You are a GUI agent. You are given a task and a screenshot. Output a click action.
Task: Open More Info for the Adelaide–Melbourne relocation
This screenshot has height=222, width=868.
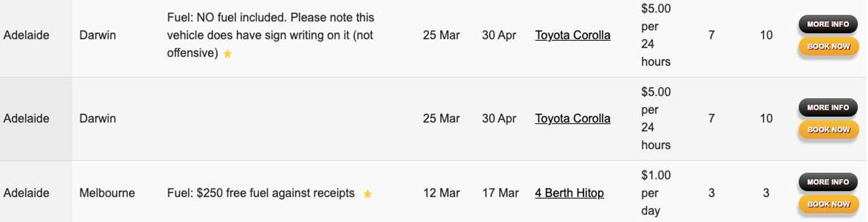pos(828,182)
